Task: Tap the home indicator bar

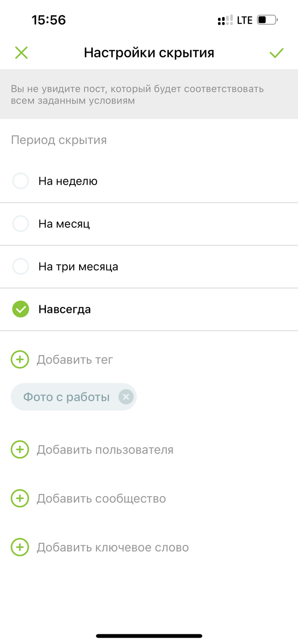Action: pyautogui.click(x=149, y=636)
